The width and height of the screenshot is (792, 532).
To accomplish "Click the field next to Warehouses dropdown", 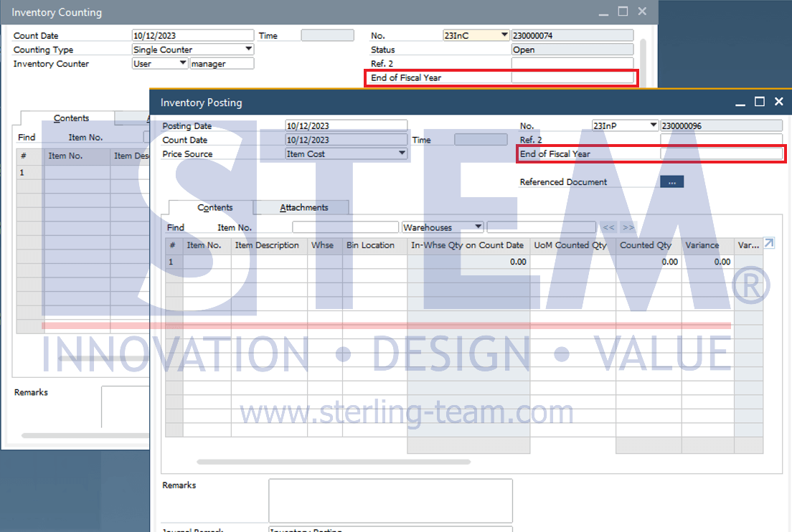I will point(542,227).
